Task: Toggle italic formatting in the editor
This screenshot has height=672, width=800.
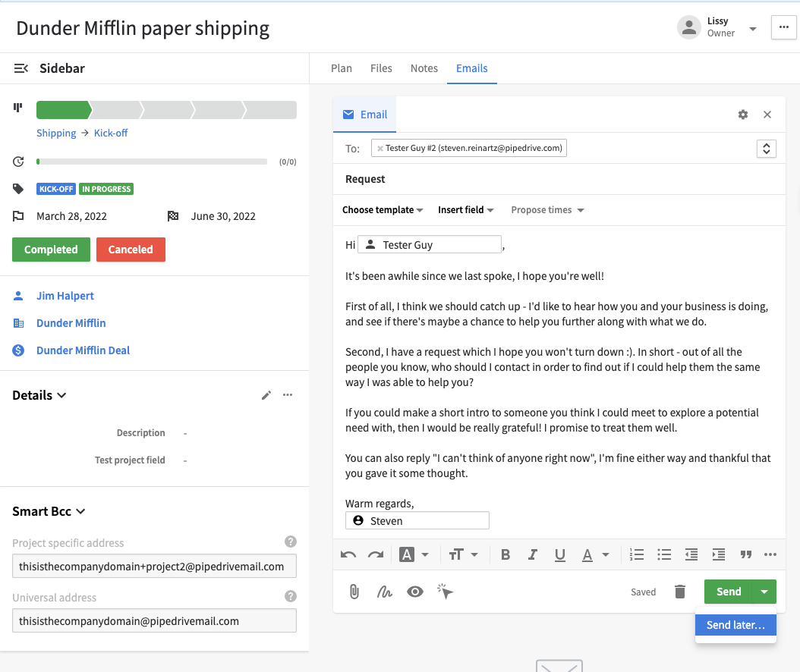Action: (x=533, y=554)
